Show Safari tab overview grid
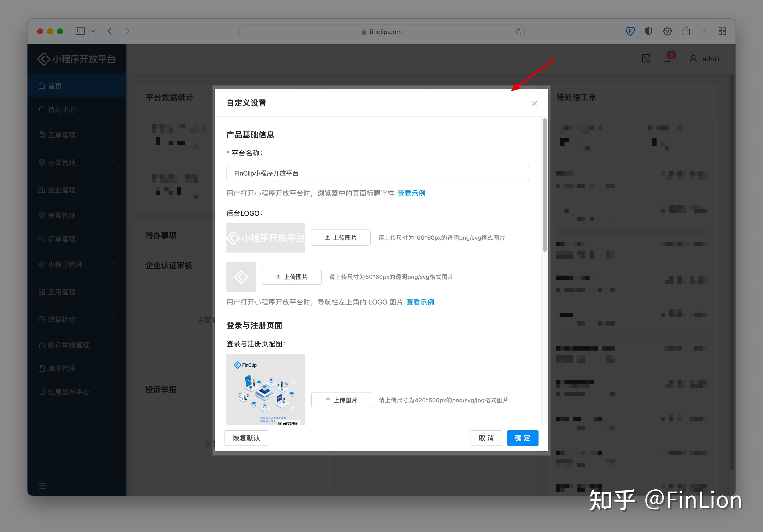 pos(722,31)
